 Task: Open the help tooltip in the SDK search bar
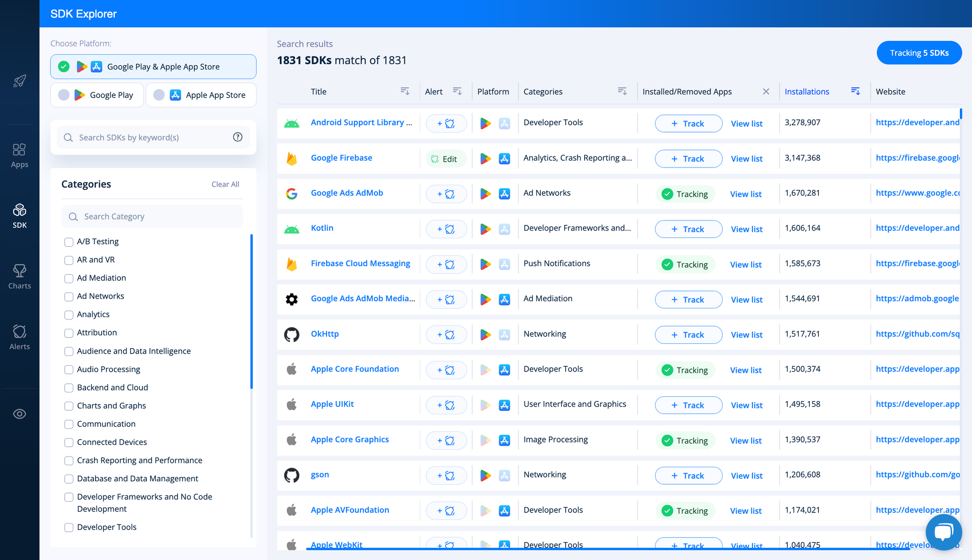(x=238, y=137)
